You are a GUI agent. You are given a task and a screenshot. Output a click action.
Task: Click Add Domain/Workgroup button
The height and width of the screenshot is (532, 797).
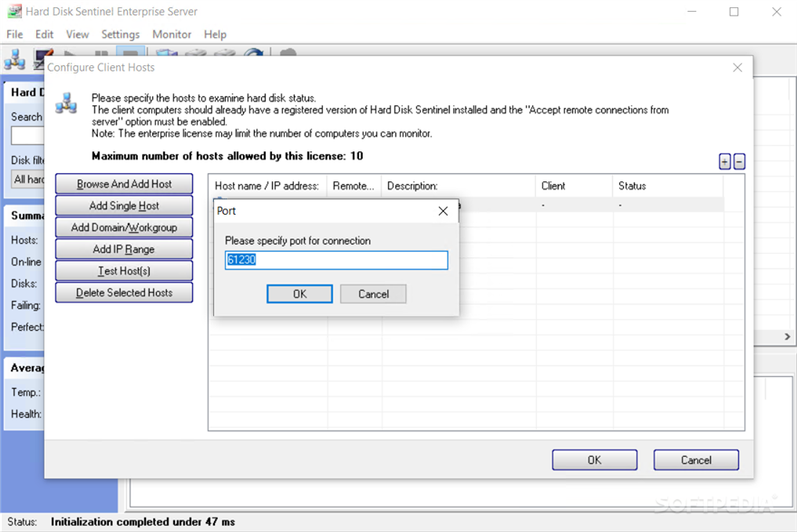124,227
